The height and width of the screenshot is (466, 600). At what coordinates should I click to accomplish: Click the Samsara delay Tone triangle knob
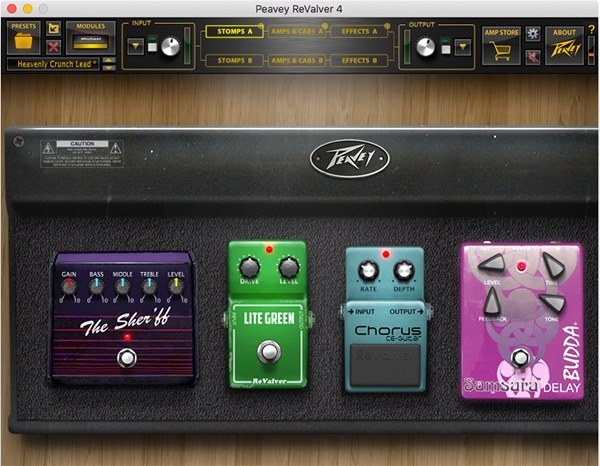point(553,302)
